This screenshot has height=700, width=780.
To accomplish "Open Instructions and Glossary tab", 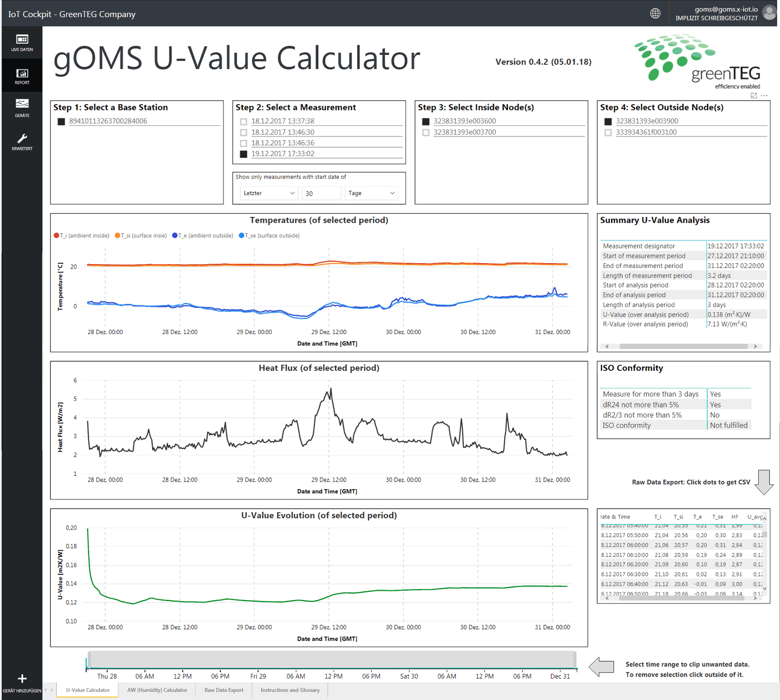I will (x=290, y=690).
